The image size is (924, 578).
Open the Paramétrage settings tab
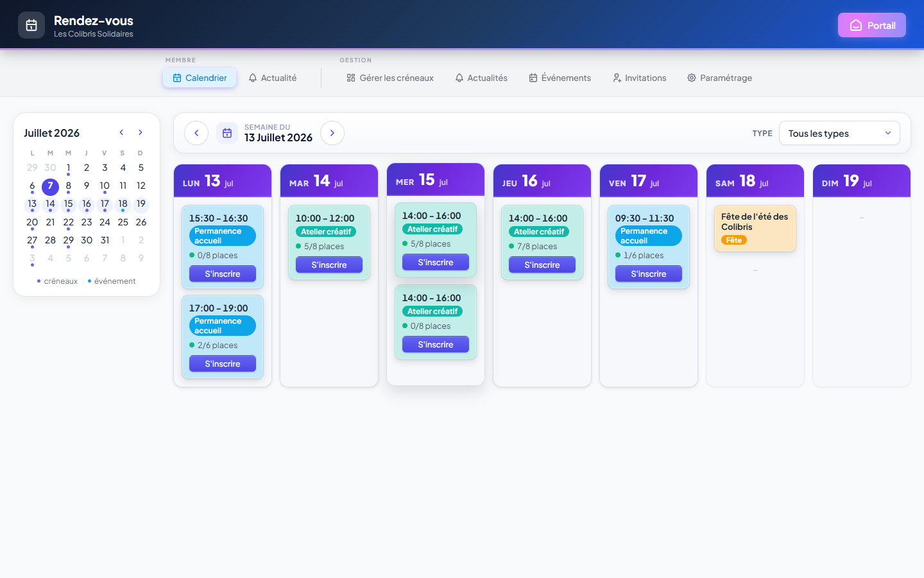coord(720,78)
